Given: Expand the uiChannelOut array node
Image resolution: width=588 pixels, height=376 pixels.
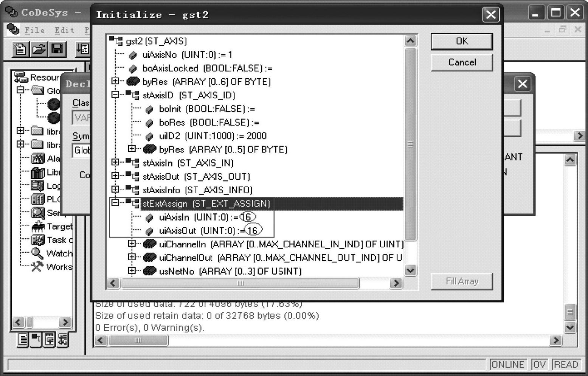Looking at the screenshot, I should point(132,257).
